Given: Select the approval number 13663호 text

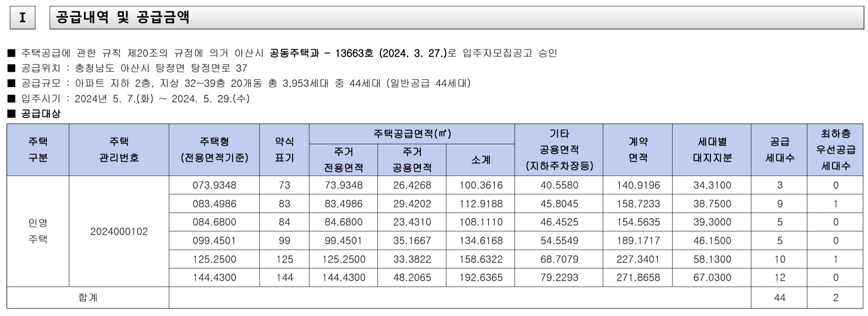Looking at the screenshot, I should click(x=354, y=53).
